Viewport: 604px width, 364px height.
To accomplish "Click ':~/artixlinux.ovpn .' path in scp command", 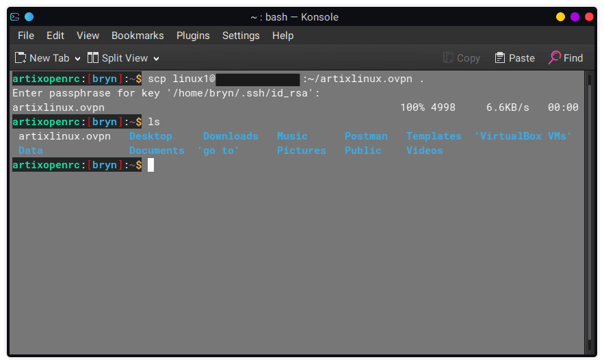I will [363, 79].
